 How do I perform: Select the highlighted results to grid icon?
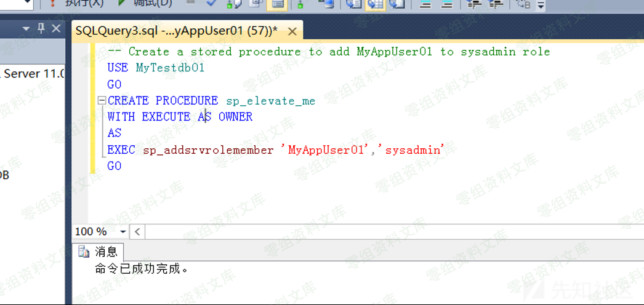click(374, 4)
